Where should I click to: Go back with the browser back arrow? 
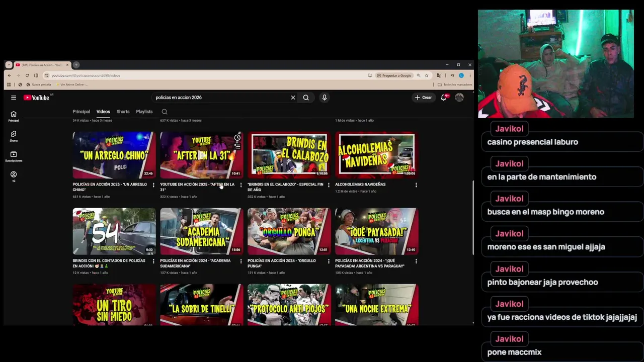click(x=9, y=75)
